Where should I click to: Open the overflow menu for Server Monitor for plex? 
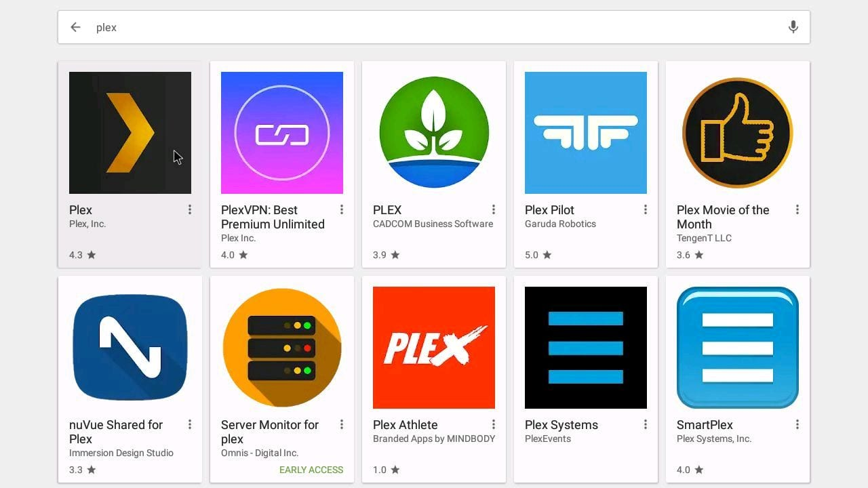pyautogui.click(x=342, y=425)
